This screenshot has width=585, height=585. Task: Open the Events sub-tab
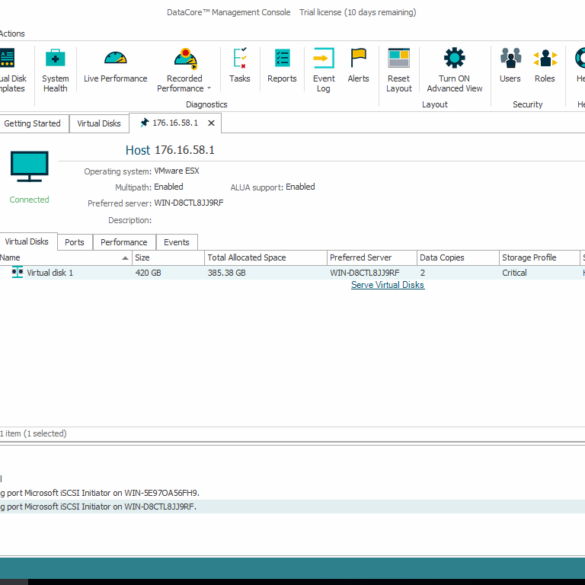coord(176,243)
